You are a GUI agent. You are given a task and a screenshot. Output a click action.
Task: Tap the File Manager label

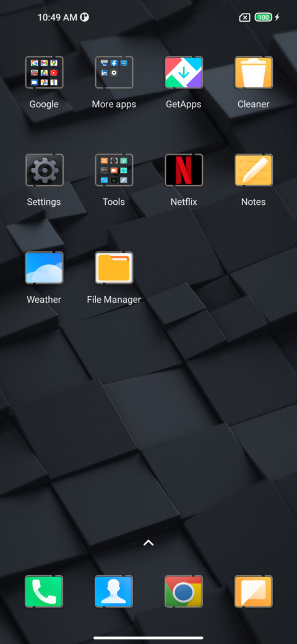click(x=114, y=300)
